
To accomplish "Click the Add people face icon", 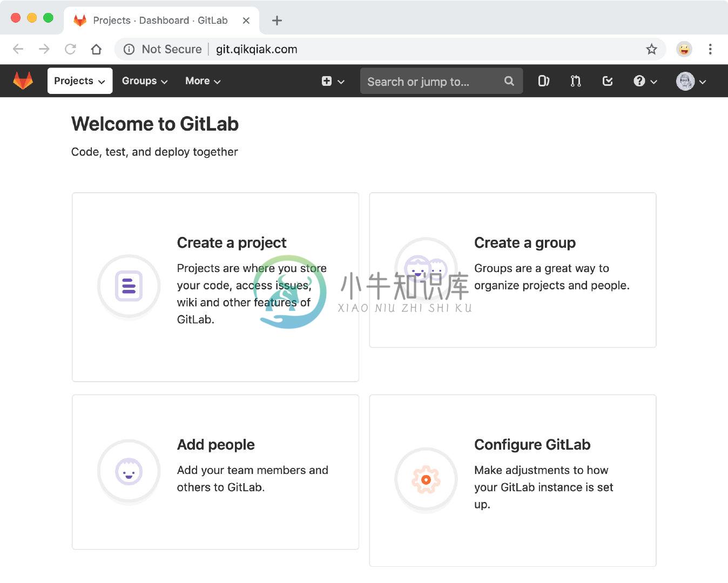I will pyautogui.click(x=129, y=471).
